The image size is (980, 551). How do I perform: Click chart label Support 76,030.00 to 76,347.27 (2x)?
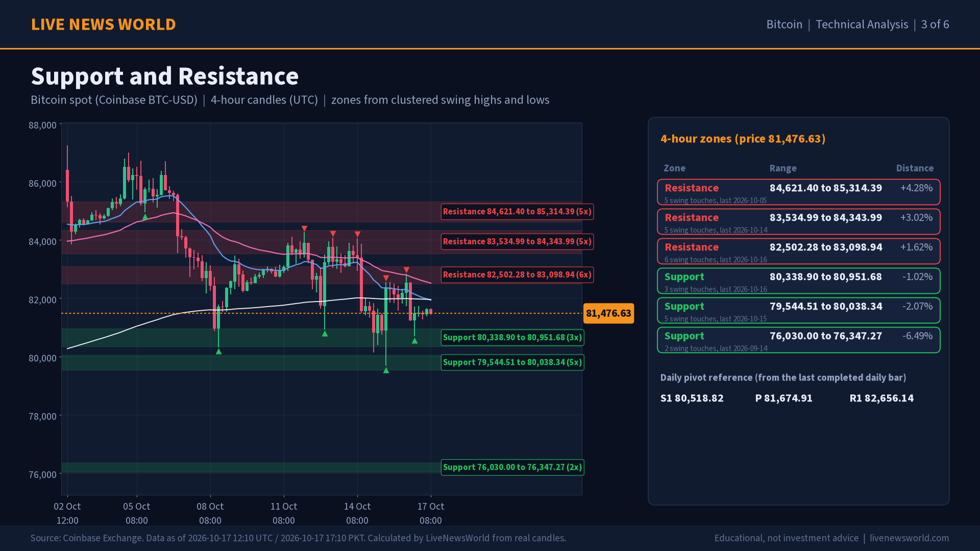tap(512, 467)
